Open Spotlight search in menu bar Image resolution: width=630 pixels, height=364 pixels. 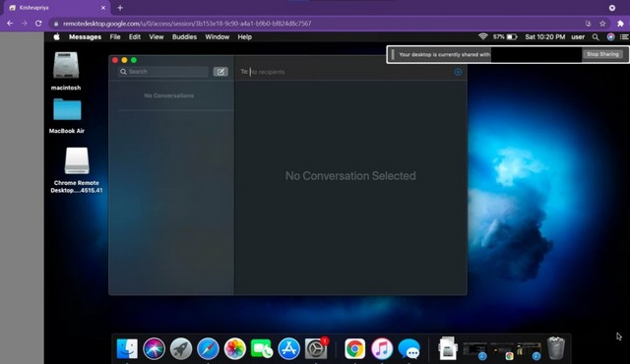coord(596,37)
